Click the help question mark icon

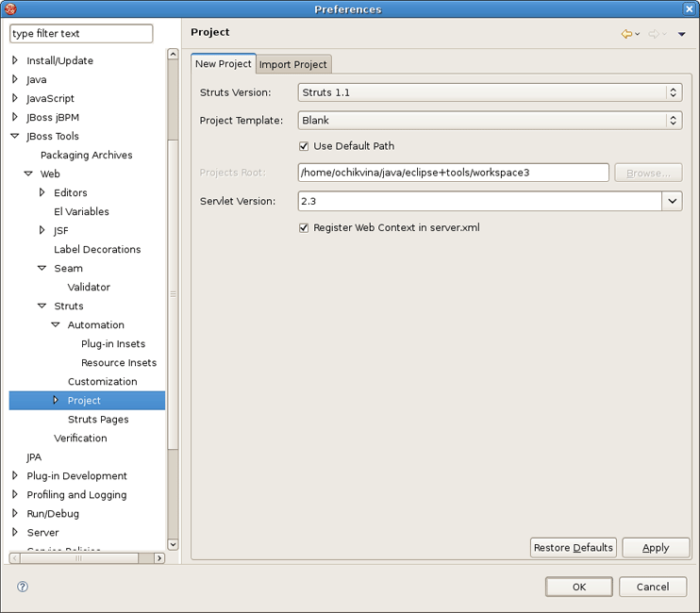[23, 587]
